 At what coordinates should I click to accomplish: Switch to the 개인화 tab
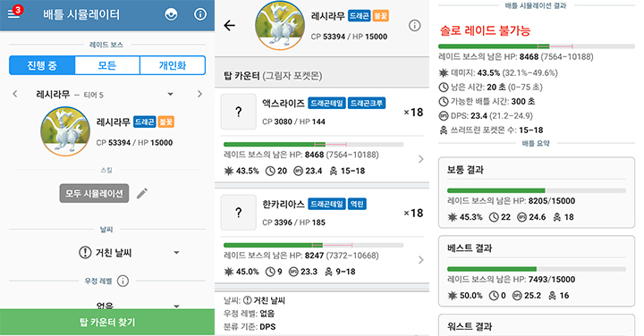(x=173, y=65)
